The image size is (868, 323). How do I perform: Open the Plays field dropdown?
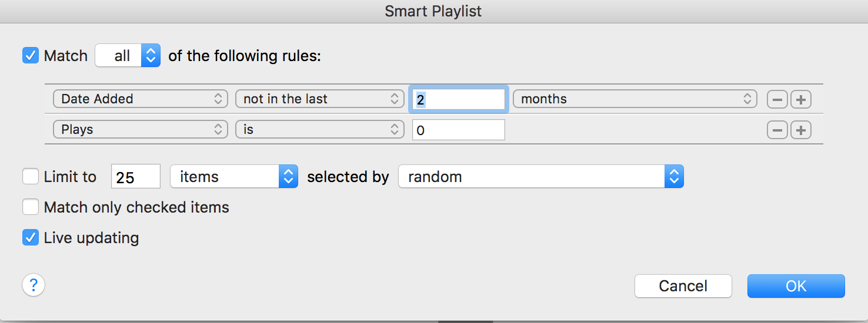[140, 130]
